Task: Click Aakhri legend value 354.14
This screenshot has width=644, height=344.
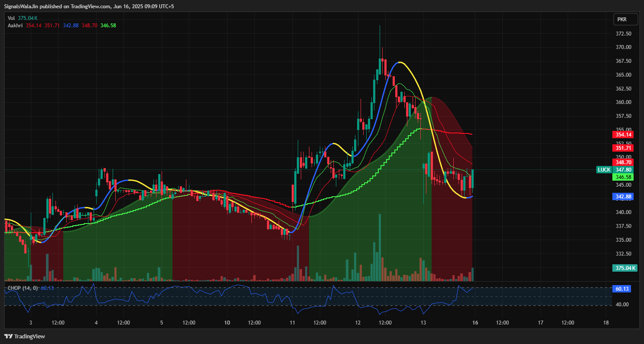Action: (x=33, y=26)
